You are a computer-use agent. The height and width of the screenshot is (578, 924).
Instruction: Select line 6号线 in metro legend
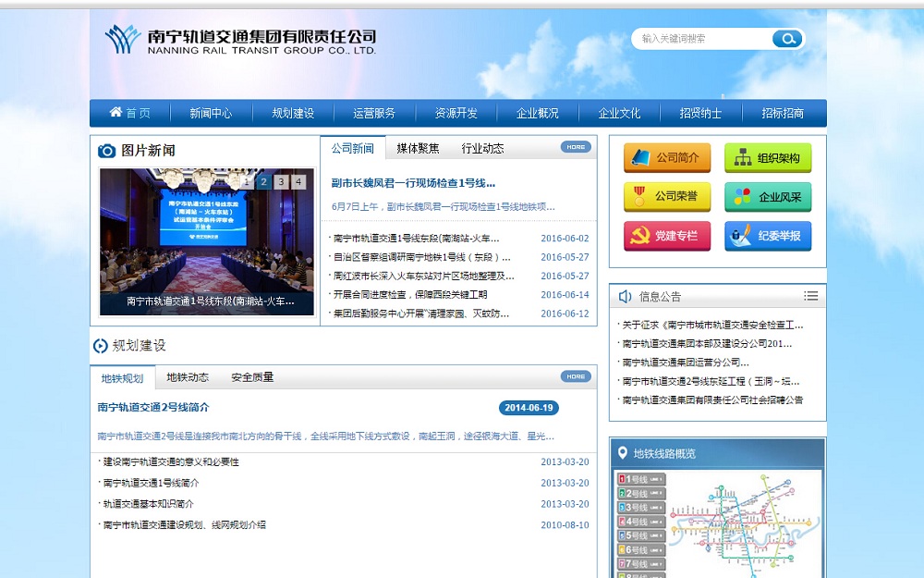pyautogui.click(x=641, y=549)
